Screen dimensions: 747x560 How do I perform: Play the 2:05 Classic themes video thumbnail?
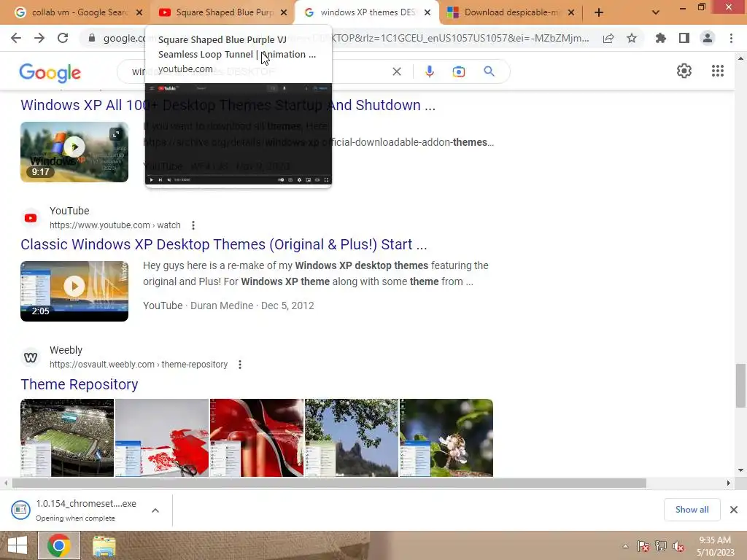tap(74, 291)
